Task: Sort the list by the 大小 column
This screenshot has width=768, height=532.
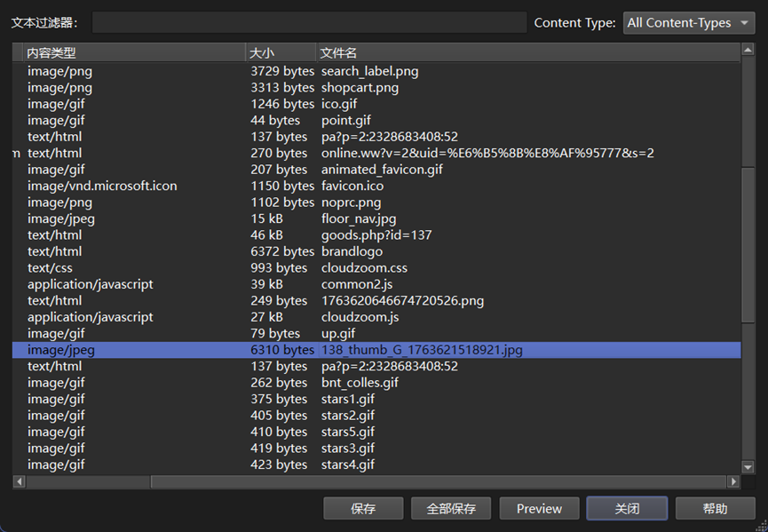Action: (x=275, y=52)
